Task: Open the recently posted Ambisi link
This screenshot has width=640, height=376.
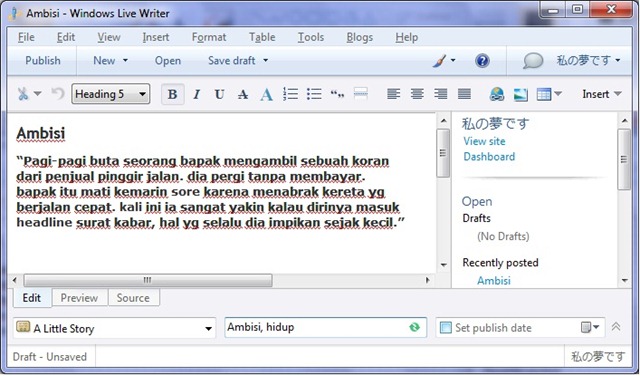Action: pos(494,281)
